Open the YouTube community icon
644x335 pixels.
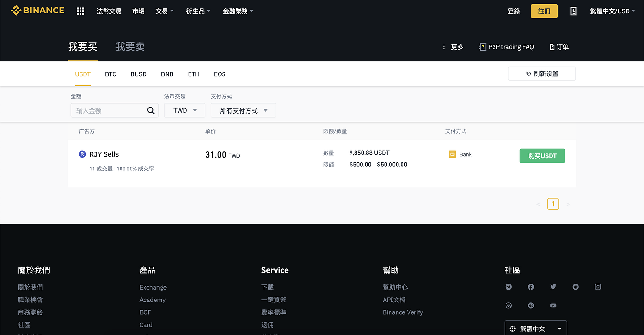[x=553, y=306]
